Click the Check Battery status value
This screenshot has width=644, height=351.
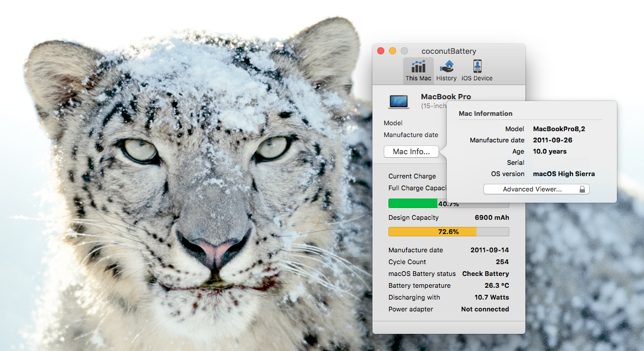(x=485, y=274)
